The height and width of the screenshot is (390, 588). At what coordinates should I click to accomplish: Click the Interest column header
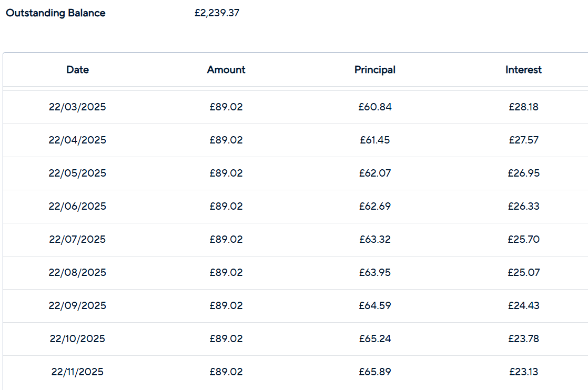[x=523, y=70]
